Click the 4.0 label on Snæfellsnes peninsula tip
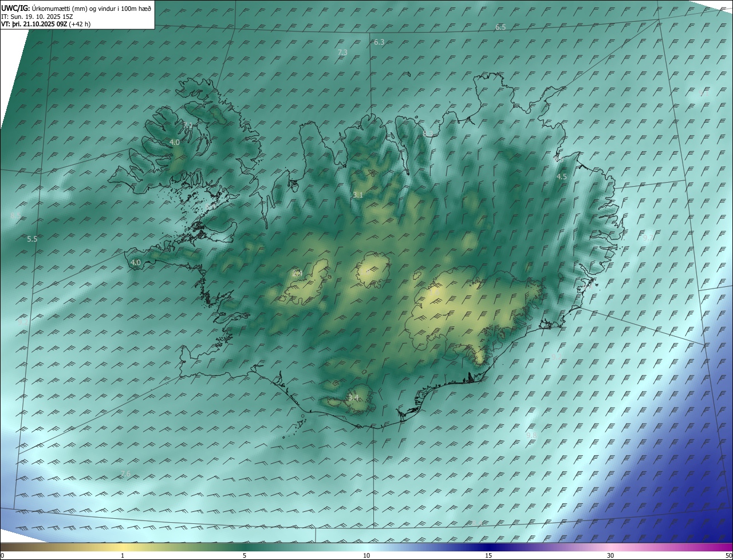 [x=136, y=262]
